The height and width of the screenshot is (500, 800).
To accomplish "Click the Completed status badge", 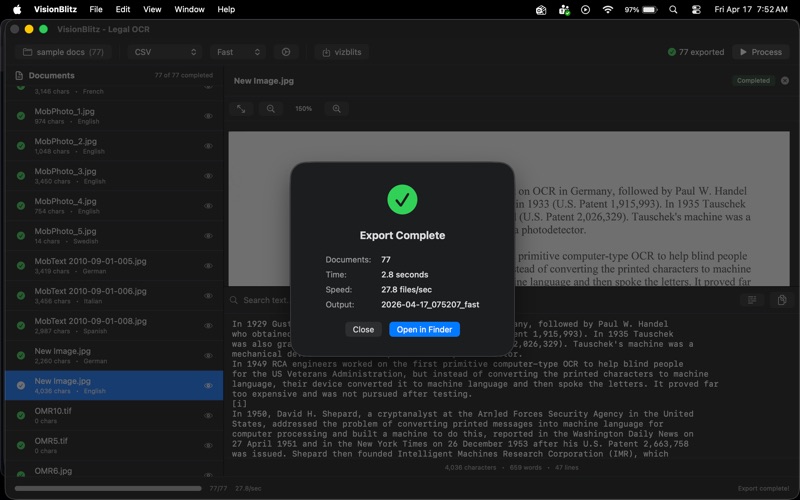I will click(x=753, y=81).
